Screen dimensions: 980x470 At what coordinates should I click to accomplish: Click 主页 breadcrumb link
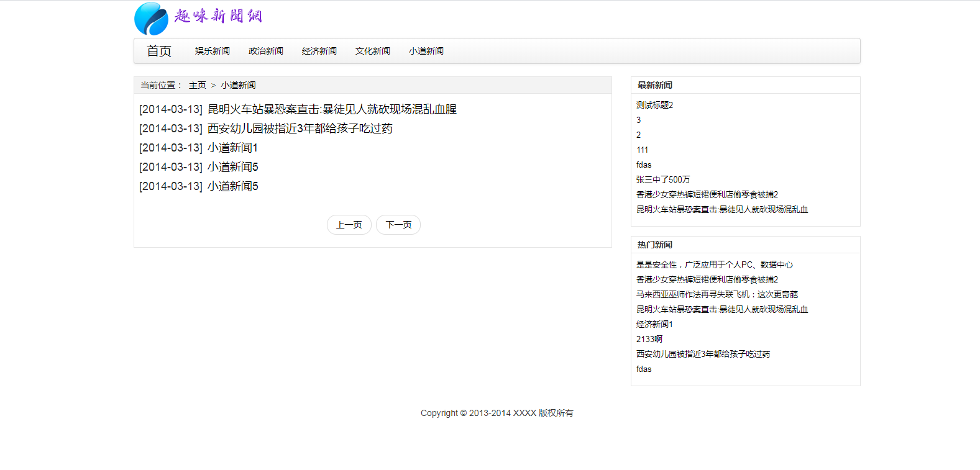[198, 85]
